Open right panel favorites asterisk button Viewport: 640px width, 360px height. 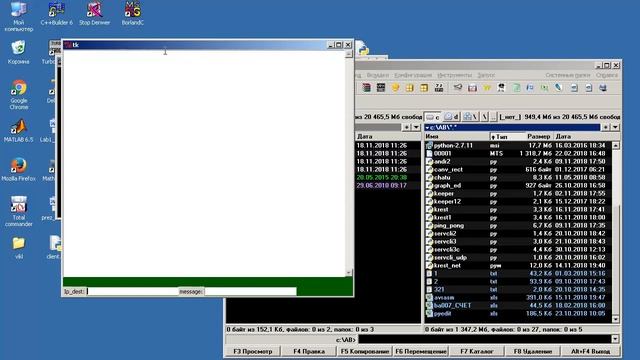pyautogui.click(x=606, y=127)
